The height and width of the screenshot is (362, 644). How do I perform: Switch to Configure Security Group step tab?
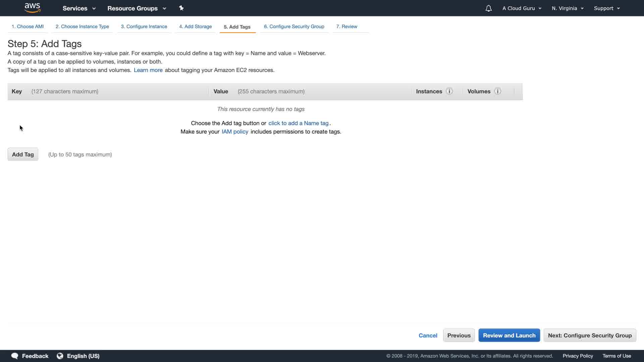[x=294, y=26]
